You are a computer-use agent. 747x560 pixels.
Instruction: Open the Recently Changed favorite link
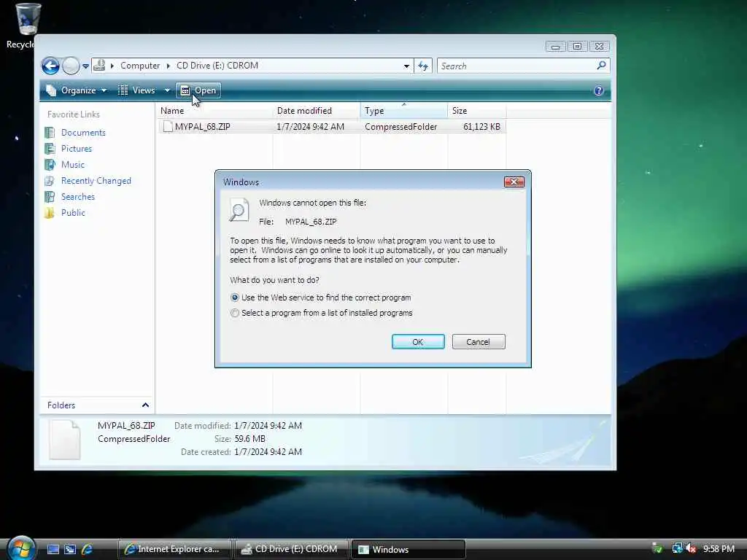coord(96,181)
